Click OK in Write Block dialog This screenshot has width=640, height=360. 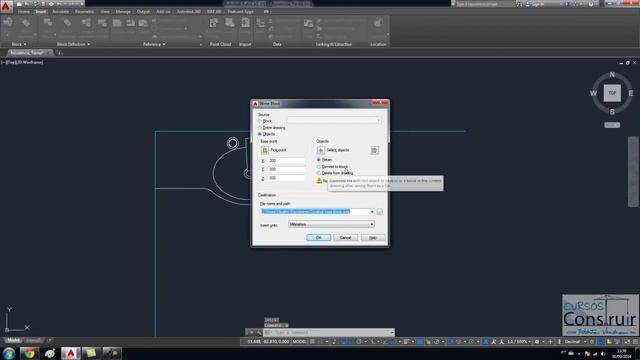(x=318, y=238)
